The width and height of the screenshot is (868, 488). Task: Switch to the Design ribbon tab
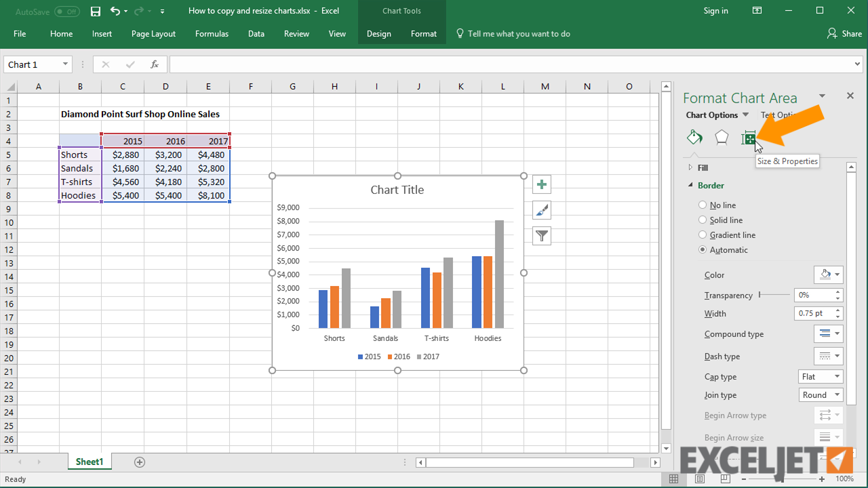click(379, 33)
